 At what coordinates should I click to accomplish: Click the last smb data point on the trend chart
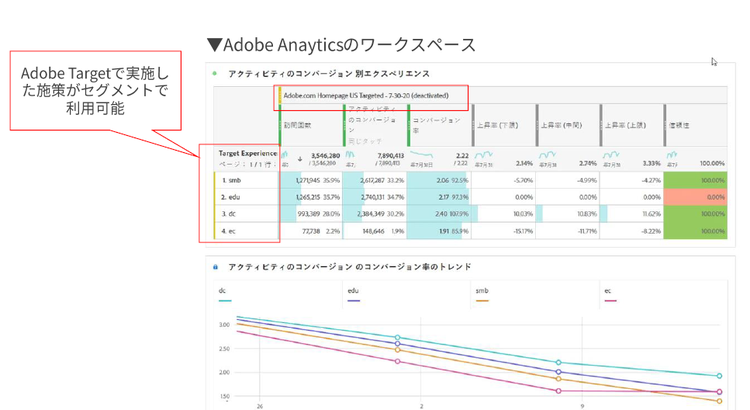point(719,401)
